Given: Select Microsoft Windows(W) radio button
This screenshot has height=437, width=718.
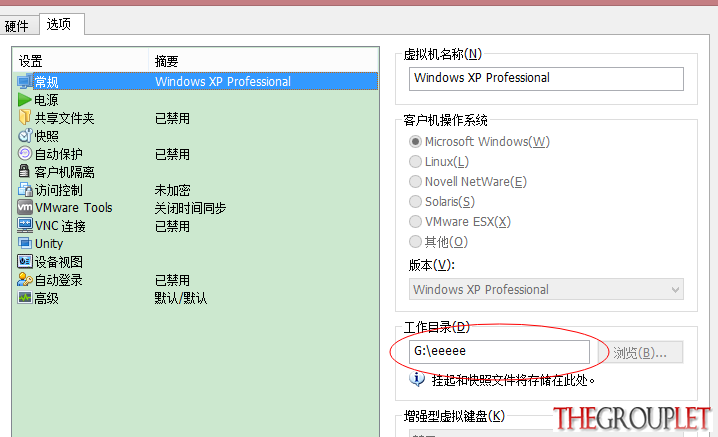Looking at the screenshot, I should (x=415, y=142).
